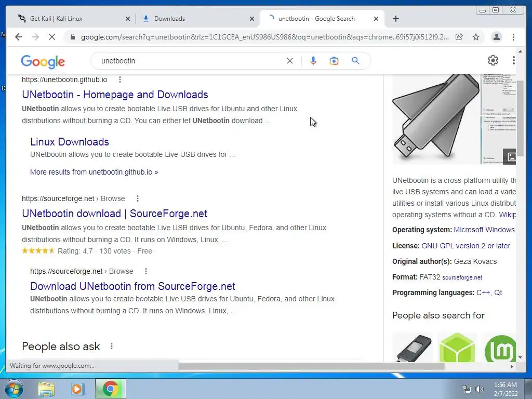Open options for unetbootin.github.io result

120,79
